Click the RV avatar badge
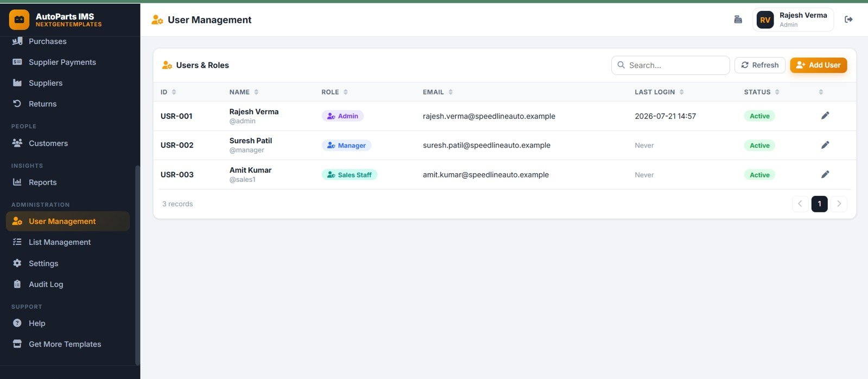 coord(765,20)
